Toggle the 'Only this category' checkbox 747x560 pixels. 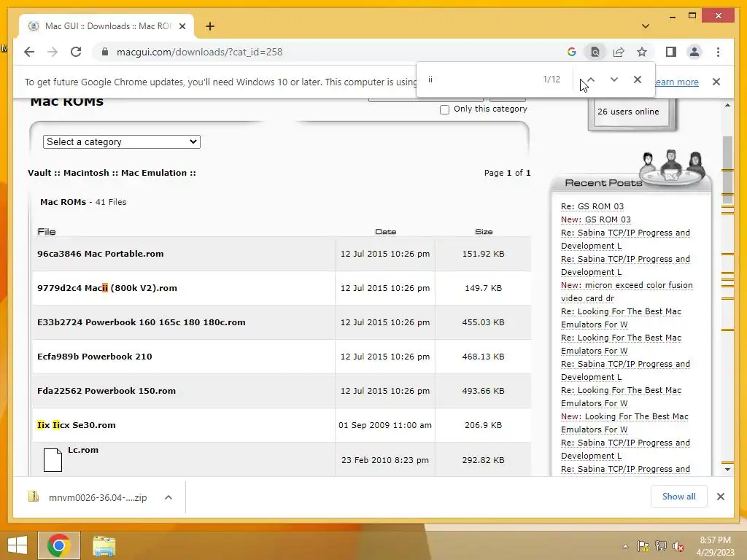point(444,109)
